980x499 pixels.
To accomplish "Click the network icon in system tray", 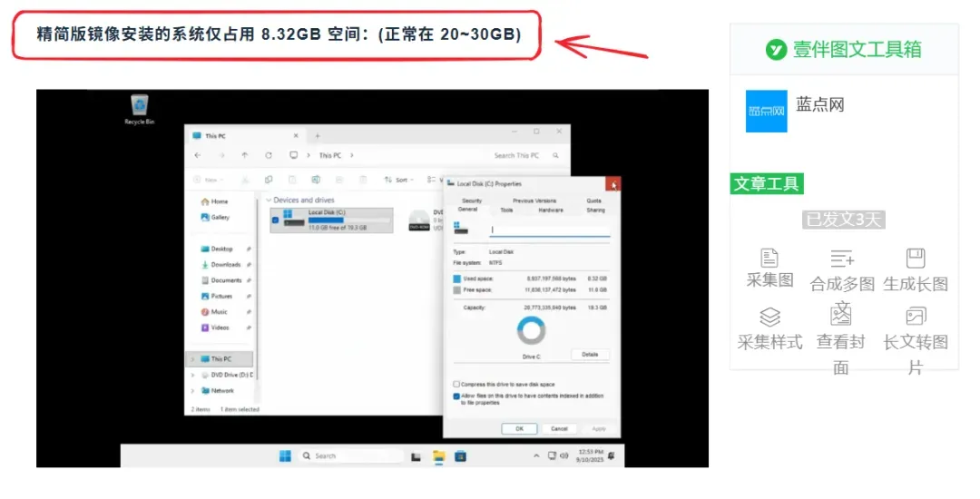I will [552, 456].
